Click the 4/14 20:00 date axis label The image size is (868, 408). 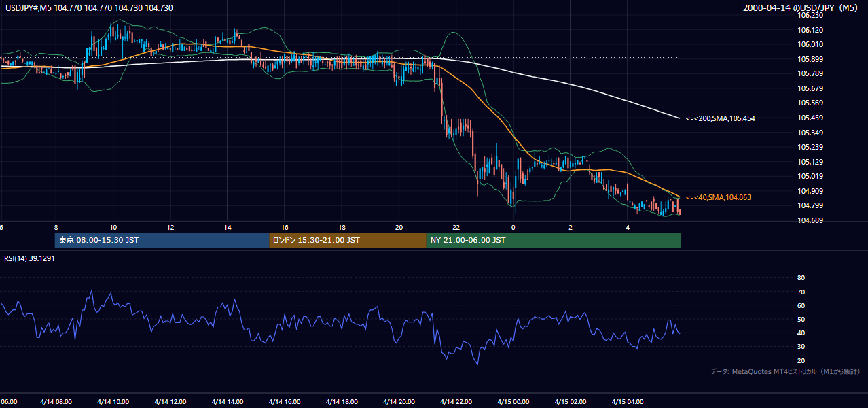tap(399, 401)
